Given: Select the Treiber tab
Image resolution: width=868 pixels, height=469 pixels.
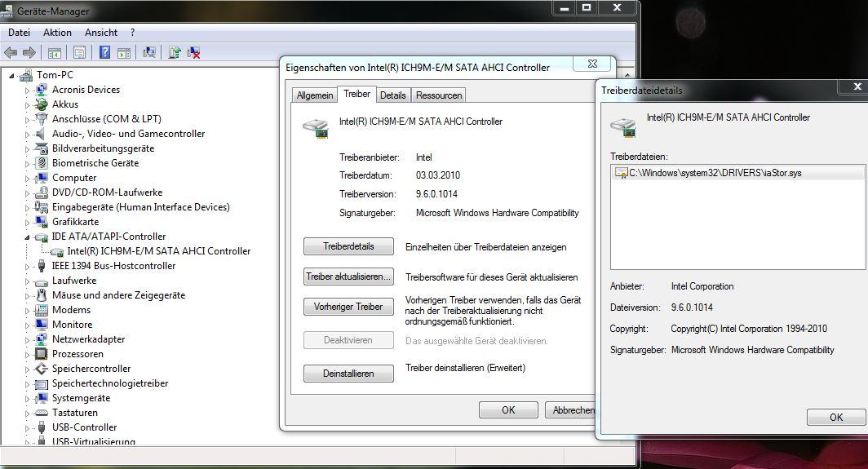Looking at the screenshot, I should click(356, 94).
